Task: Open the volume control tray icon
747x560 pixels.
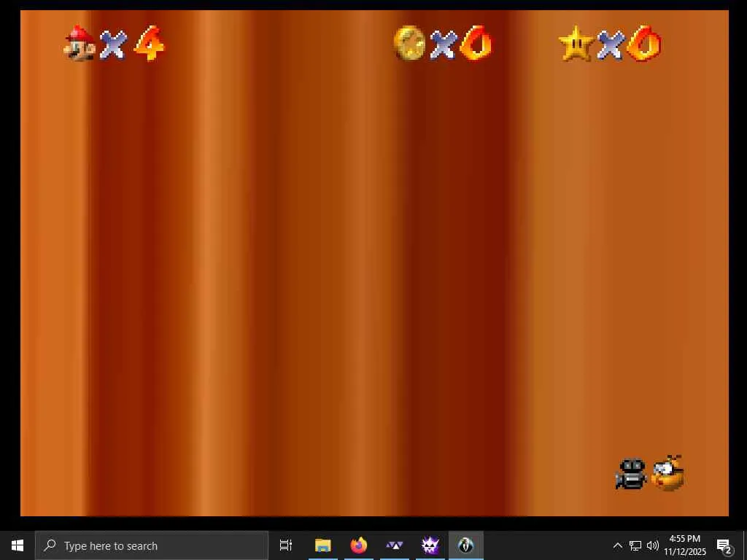Action: (653, 545)
